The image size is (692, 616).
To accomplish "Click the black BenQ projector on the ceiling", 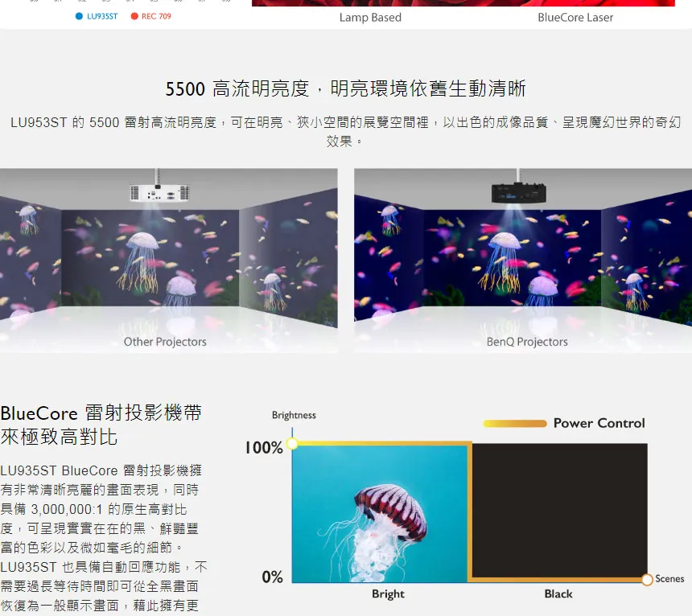I will tap(518, 192).
